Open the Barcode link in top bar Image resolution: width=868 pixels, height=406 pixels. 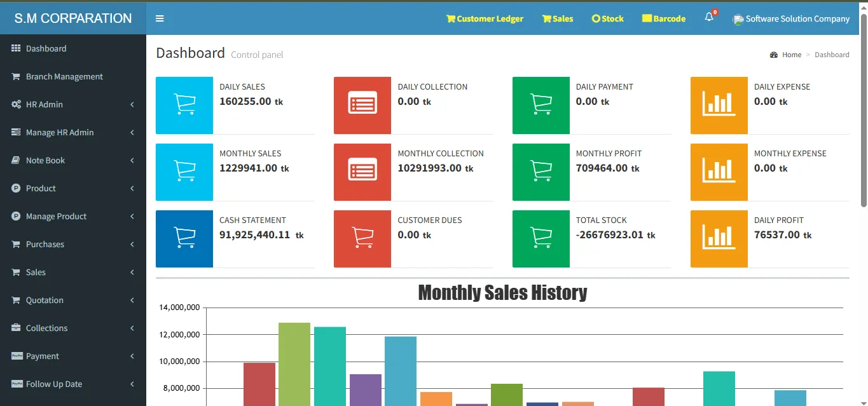coord(664,18)
